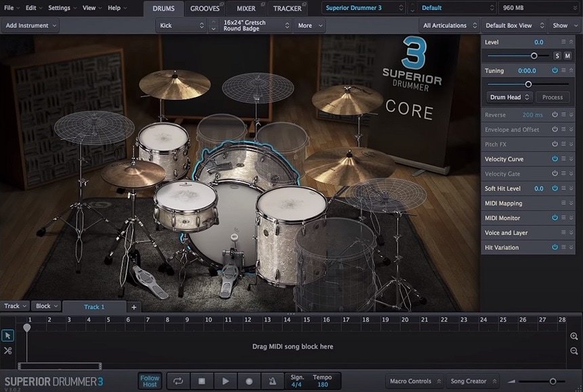Open the File menu
The height and width of the screenshot is (392, 583).
coord(12,8)
